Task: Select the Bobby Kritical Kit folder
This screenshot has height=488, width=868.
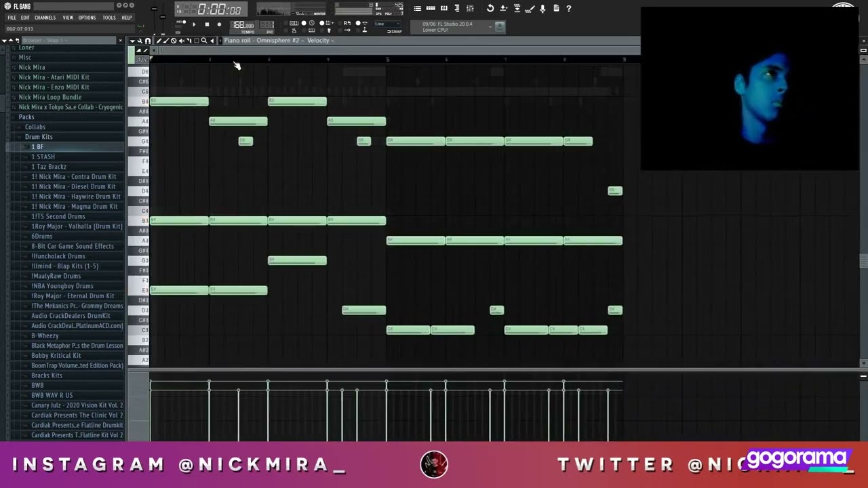Action: click(56, 355)
